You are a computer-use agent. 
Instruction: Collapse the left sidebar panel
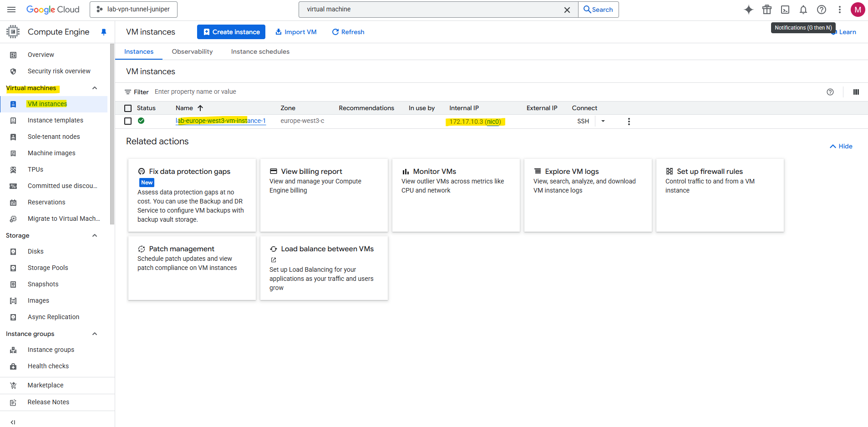[x=13, y=422]
